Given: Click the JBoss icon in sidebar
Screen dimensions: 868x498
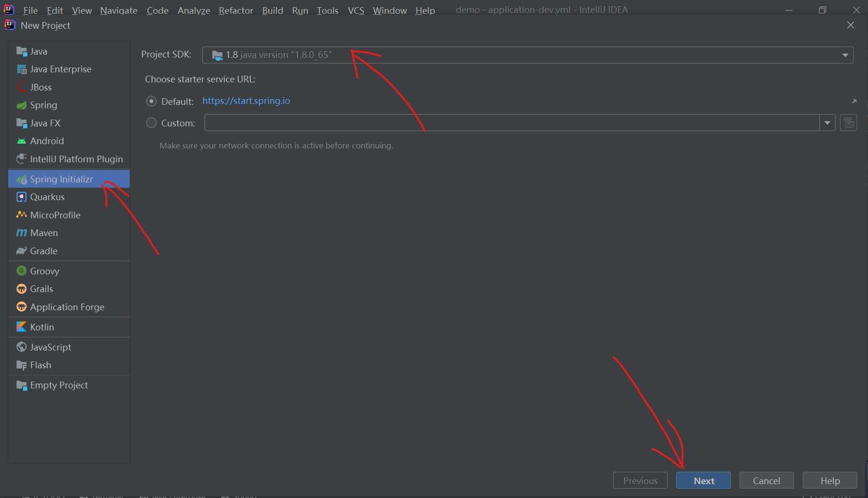Looking at the screenshot, I should (x=22, y=87).
